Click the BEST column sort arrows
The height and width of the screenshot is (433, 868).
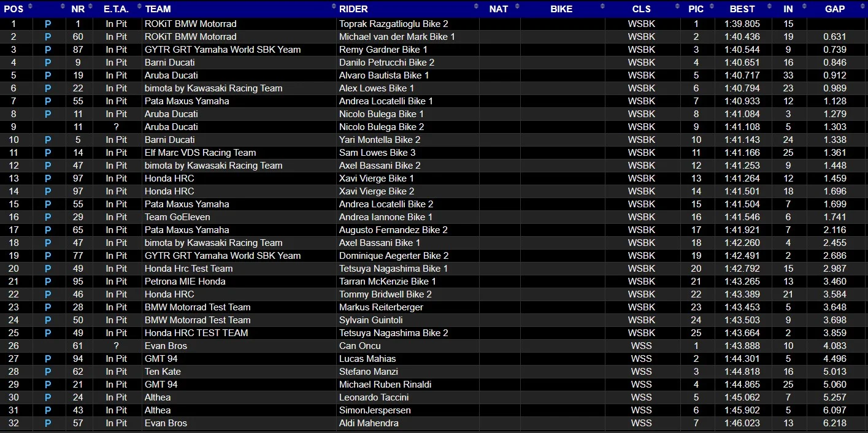pos(769,7)
